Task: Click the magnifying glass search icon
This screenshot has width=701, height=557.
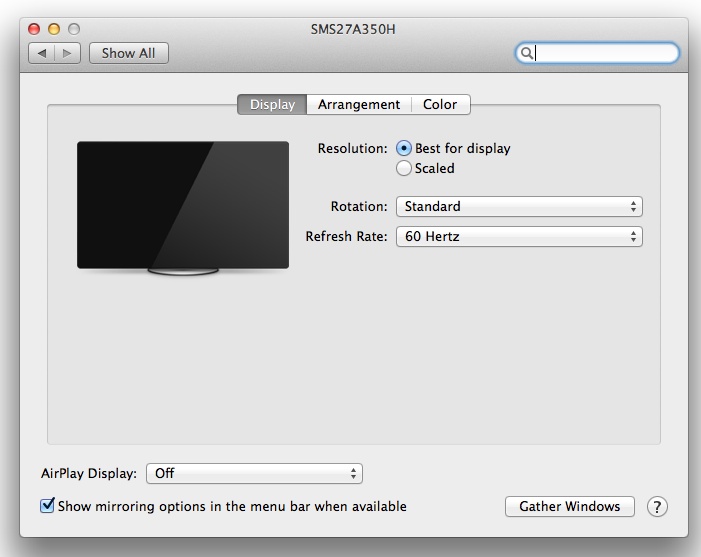Action: tap(526, 54)
